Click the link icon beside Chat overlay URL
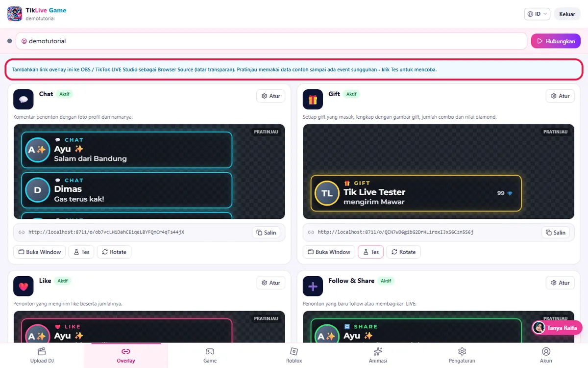 coord(22,233)
